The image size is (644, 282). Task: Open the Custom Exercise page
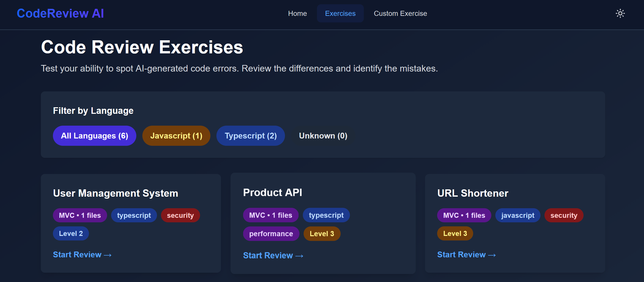(400, 13)
